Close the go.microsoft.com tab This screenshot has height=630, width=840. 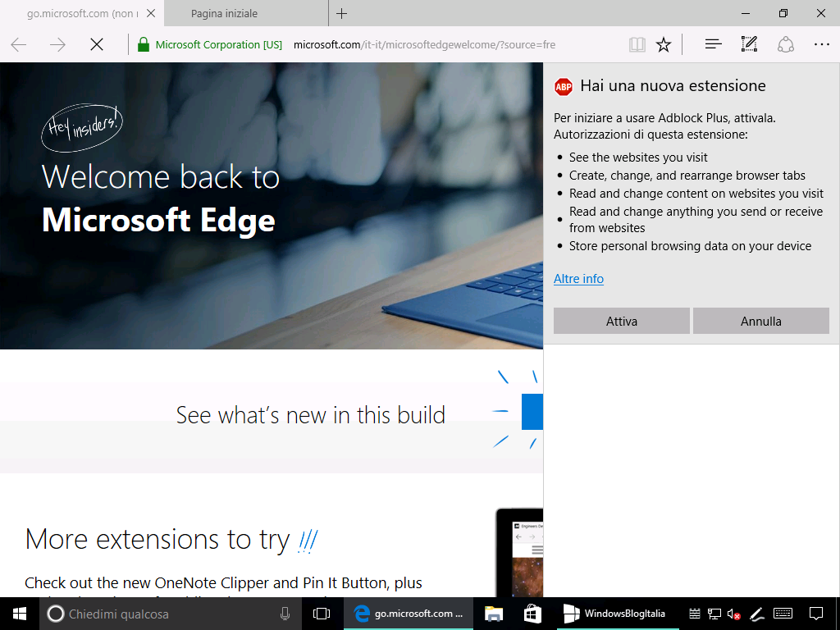click(151, 13)
